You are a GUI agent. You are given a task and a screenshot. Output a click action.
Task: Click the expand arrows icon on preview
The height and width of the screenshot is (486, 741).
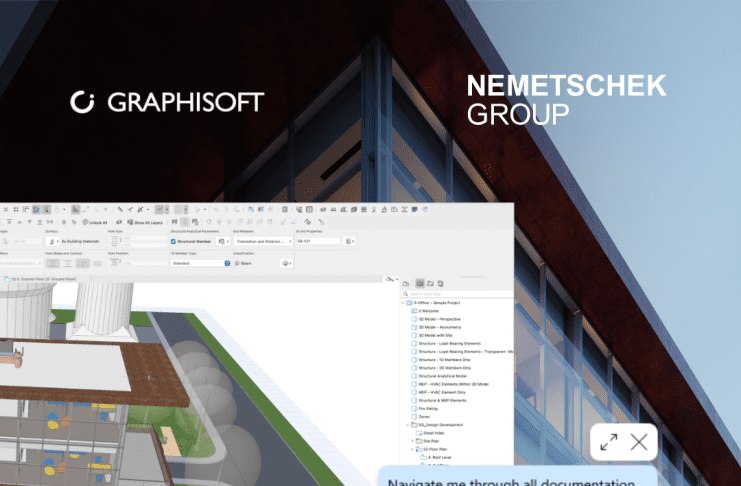pyautogui.click(x=608, y=442)
